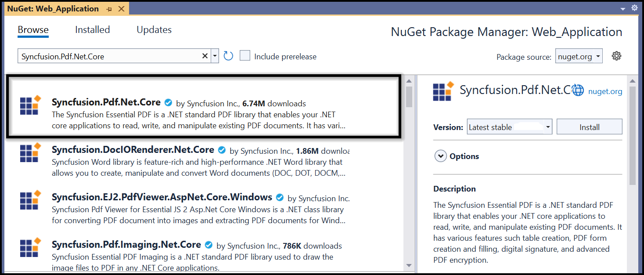Viewport: 644px width, 275px height.
Task: Click the 786K downloads text
Action: click(313, 246)
